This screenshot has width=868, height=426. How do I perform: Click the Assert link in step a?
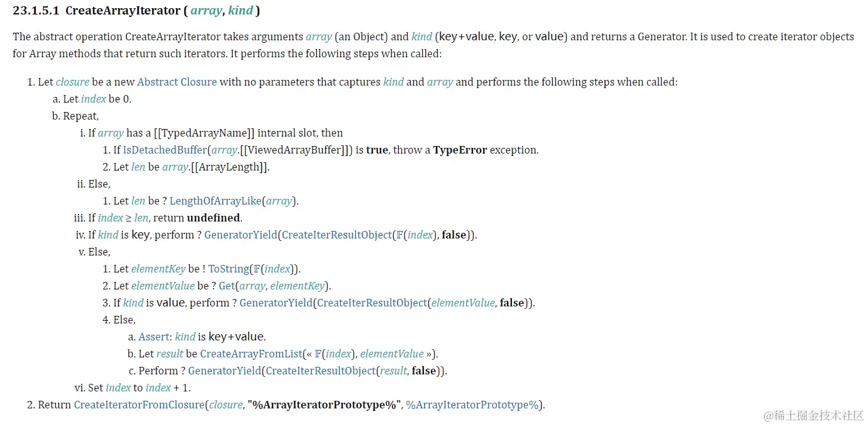154,337
